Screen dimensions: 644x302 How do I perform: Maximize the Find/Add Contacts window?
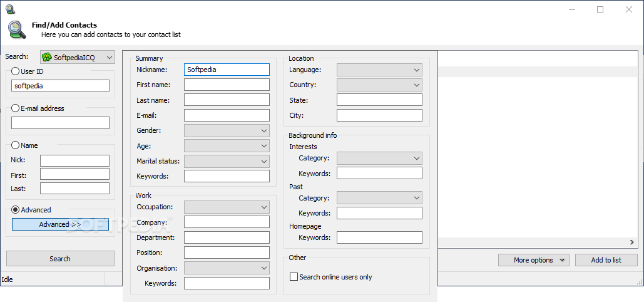pyautogui.click(x=600, y=9)
